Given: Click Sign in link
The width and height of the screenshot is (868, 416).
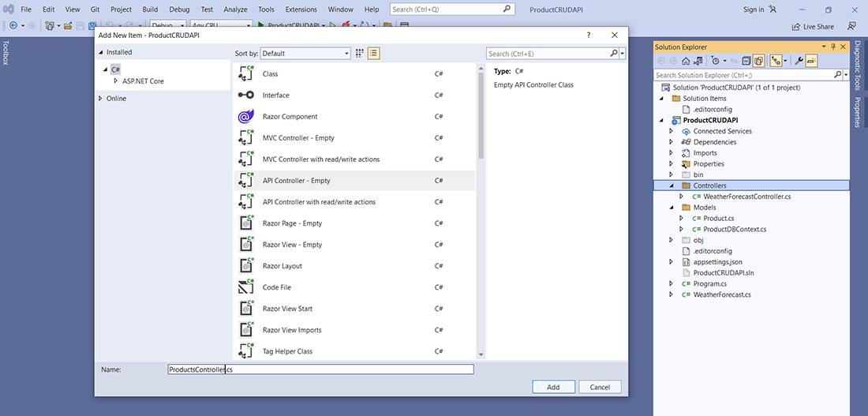Looking at the screenshot, I should [754, 9].
